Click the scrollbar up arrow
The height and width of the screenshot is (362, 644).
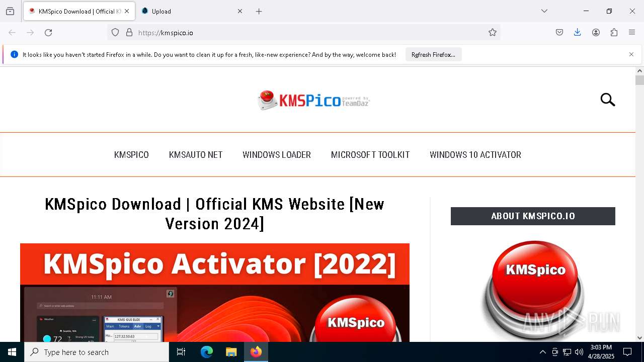pos(639,71)
